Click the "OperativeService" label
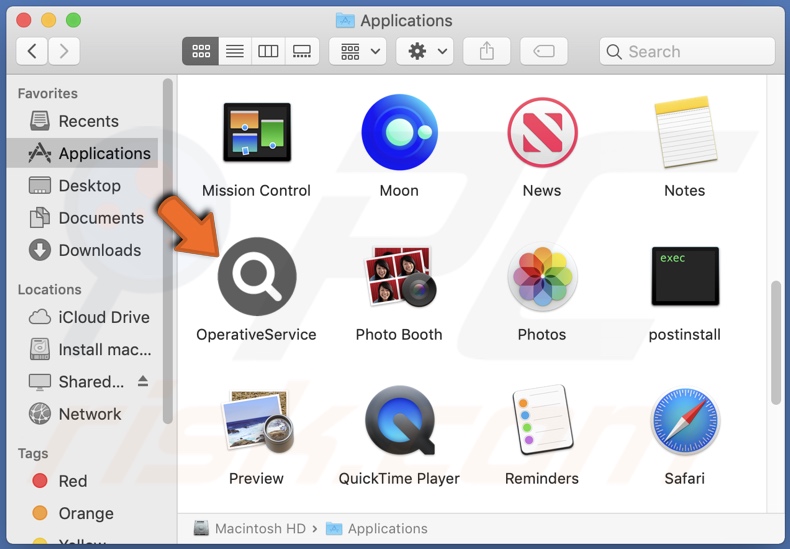790x549 pixels. point(256,334)
